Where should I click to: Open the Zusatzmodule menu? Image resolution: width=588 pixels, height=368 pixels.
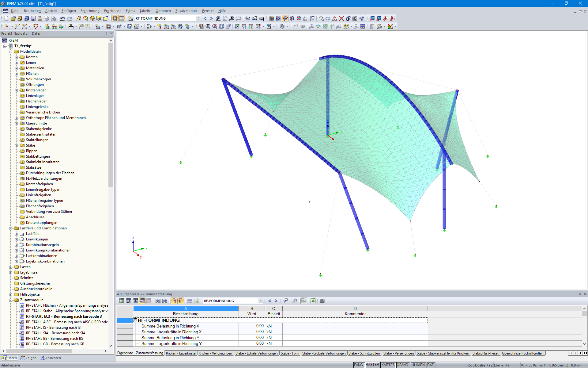(186, 11)
